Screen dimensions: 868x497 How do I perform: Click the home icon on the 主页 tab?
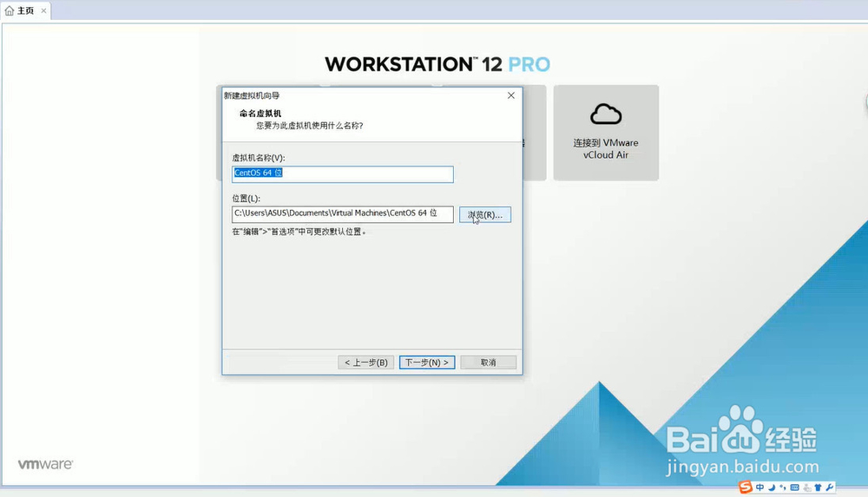10,10
